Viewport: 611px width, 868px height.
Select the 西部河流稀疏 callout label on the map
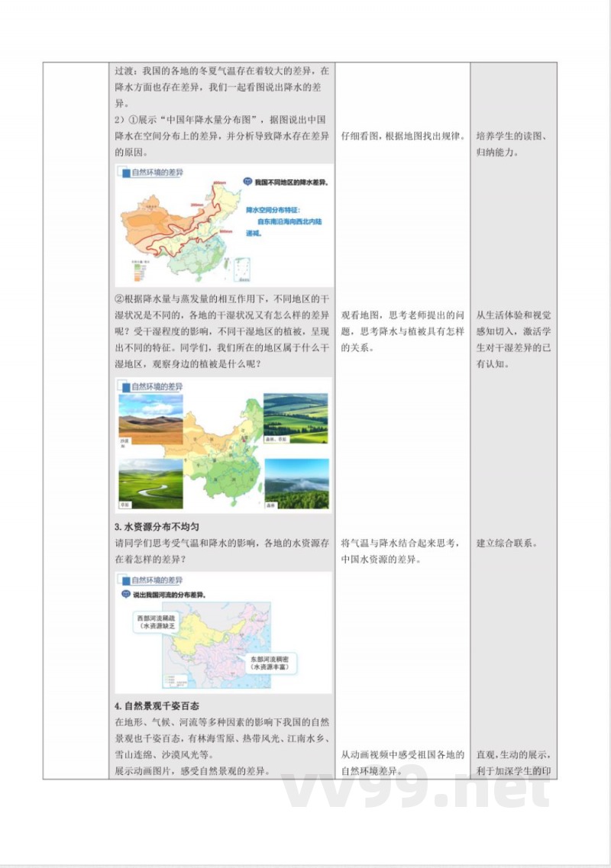(x=155, y=621)
